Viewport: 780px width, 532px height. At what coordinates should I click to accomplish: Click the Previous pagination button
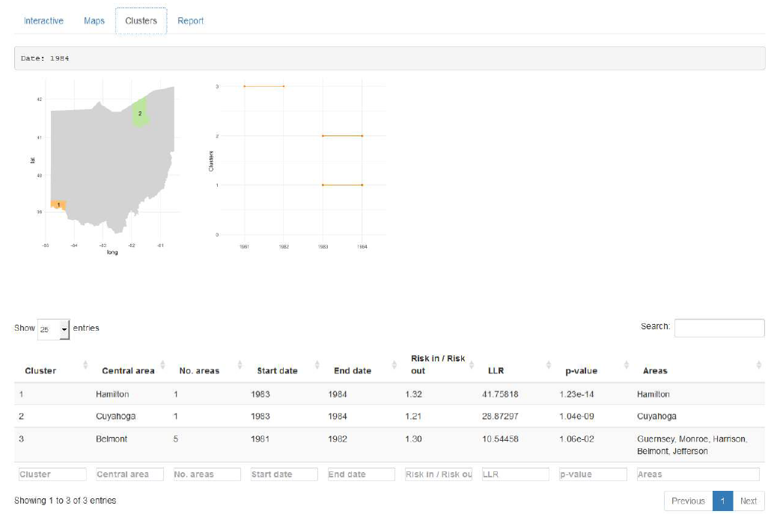click(688, 501)
